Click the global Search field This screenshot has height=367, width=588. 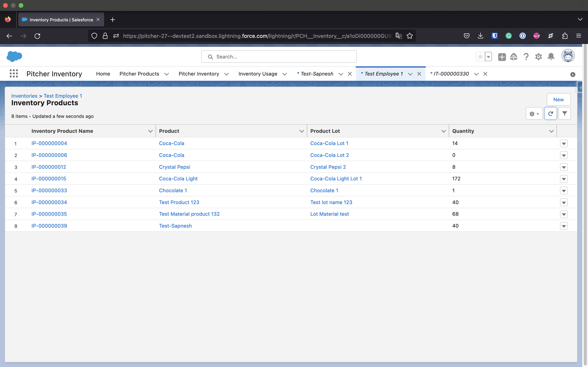click(x=279, y=57)
